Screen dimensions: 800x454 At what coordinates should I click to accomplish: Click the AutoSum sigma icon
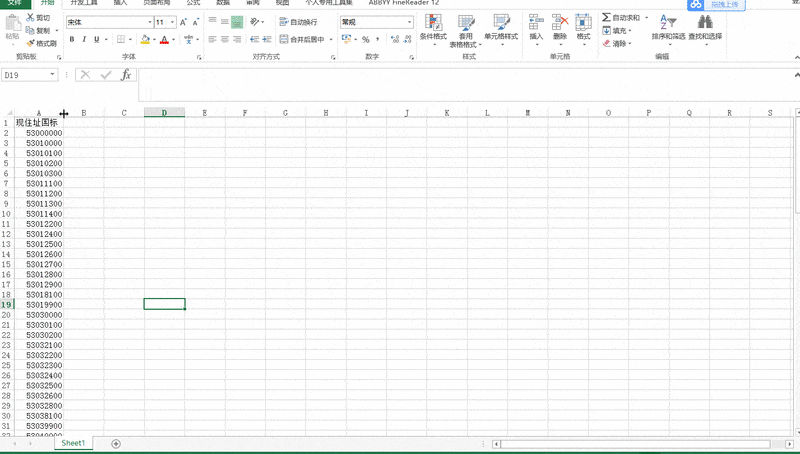click(x=606, y=17)
